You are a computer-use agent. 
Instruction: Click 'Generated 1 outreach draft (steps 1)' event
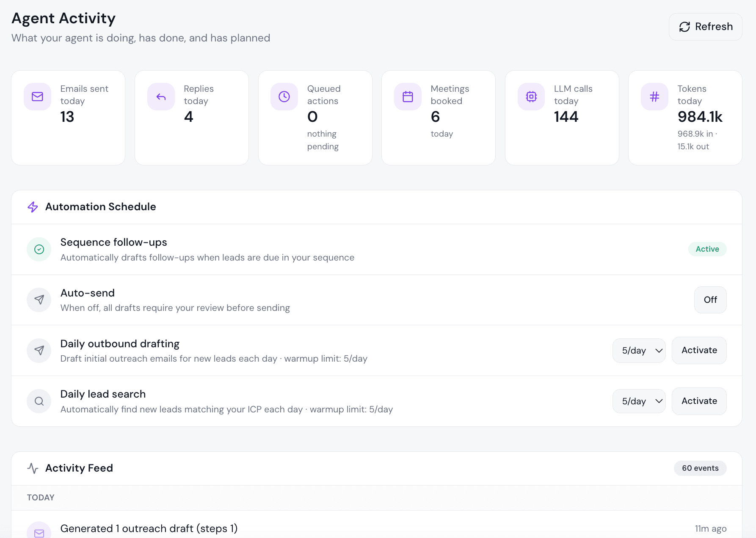pyautogui.click(x=149, y=529)
